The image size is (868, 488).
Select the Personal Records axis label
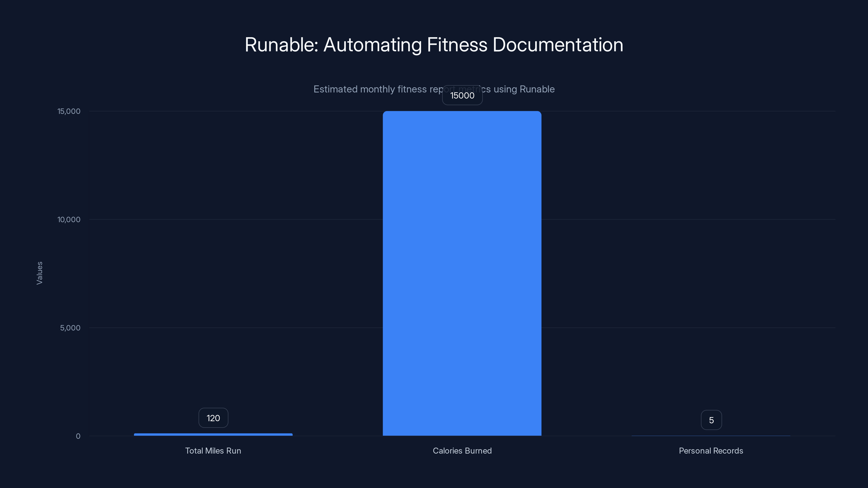point(711,451)
